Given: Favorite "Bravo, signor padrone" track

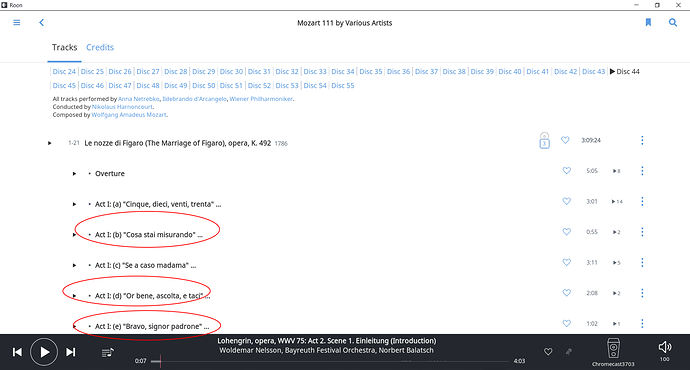Looking at the screenshot, I should (566, 323).
